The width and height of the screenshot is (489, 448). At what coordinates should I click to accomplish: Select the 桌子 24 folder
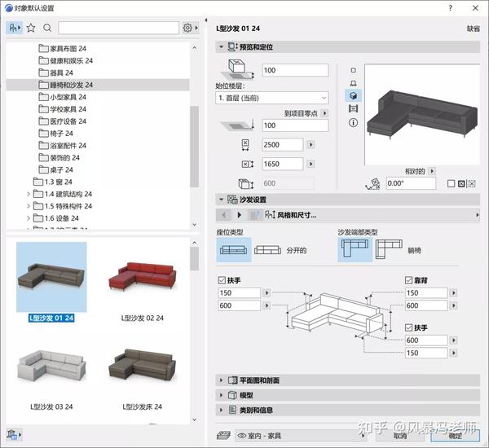55,170
